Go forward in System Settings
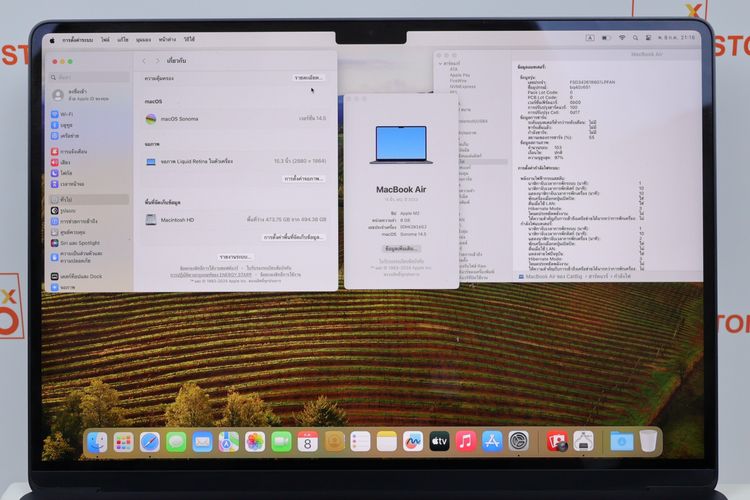This screenshot has height=500, width=750. pos(157,61)
